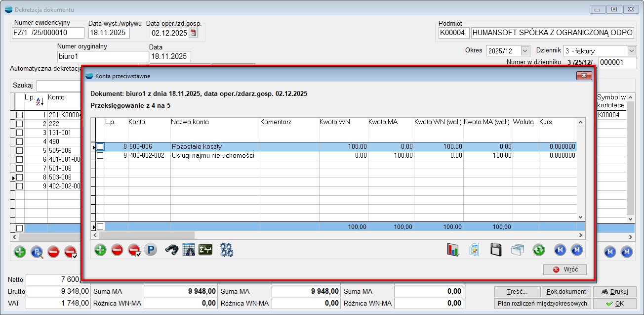This screenshot has height=315, width=644.
Task: Click the green refresh icon
Action: (x=538, y=250)
